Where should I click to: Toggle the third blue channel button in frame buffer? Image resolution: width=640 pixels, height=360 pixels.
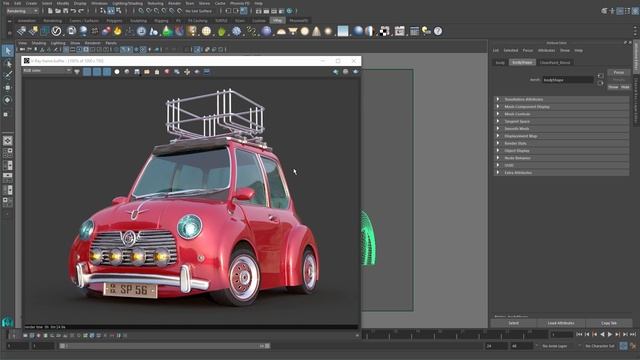107,72
